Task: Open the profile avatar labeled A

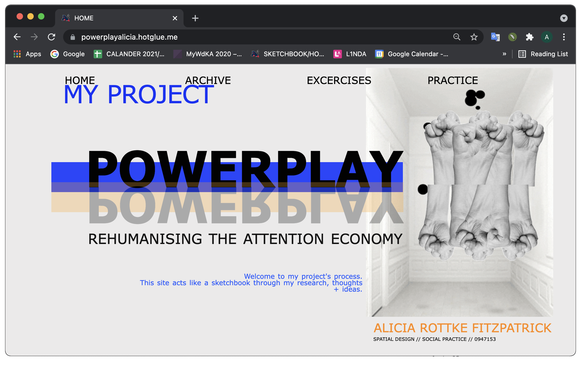Action: coord(547,37)
